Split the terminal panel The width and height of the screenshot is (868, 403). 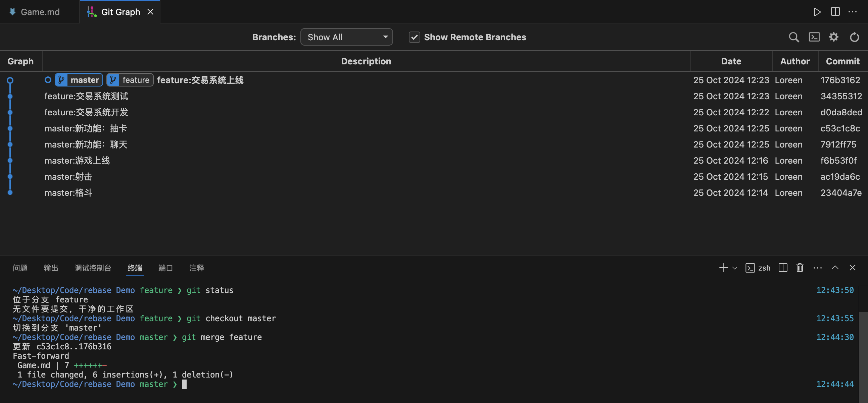(783, 268)
